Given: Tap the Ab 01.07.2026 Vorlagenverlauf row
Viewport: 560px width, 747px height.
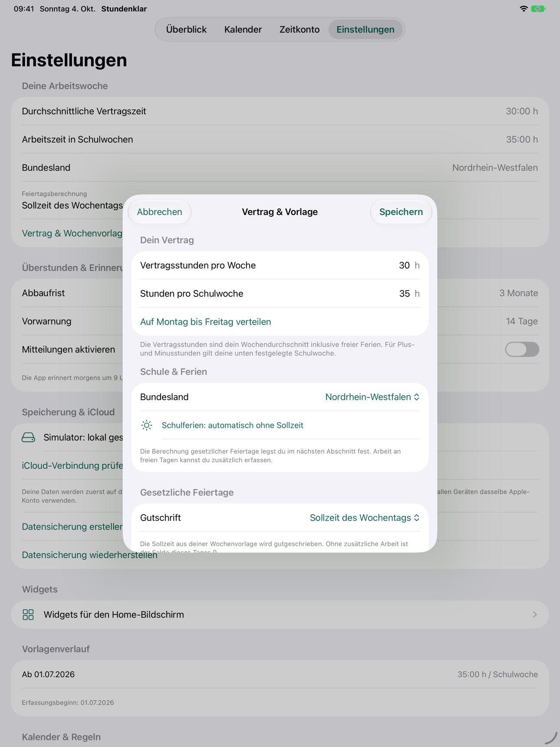Looking at the screenshot, I should click(280, 674).
